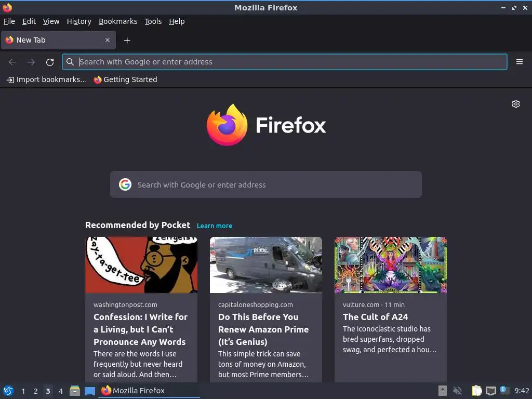Image resolution: width=532 pixels, height=399 pixels.
Task: Click the page center Google search box
Action: point(265,184)
